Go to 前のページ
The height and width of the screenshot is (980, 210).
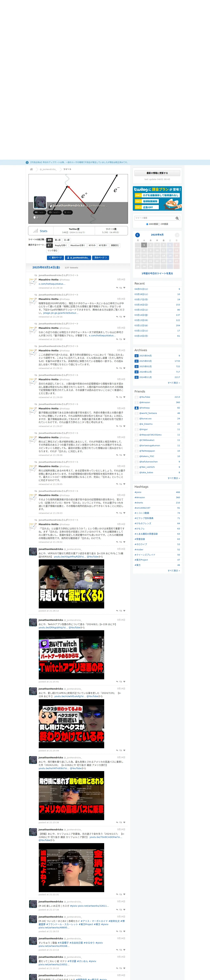point(55,258)
